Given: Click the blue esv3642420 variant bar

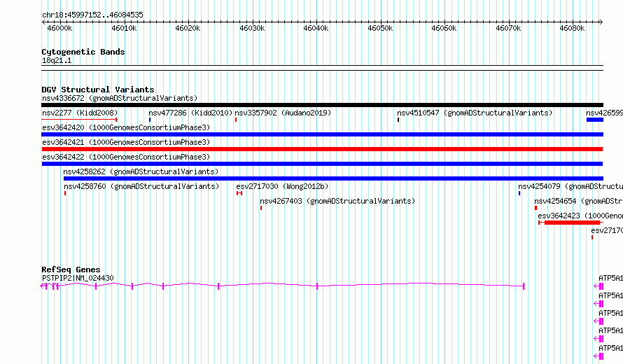Looking at the screenshot, I should tap(322, 134).
